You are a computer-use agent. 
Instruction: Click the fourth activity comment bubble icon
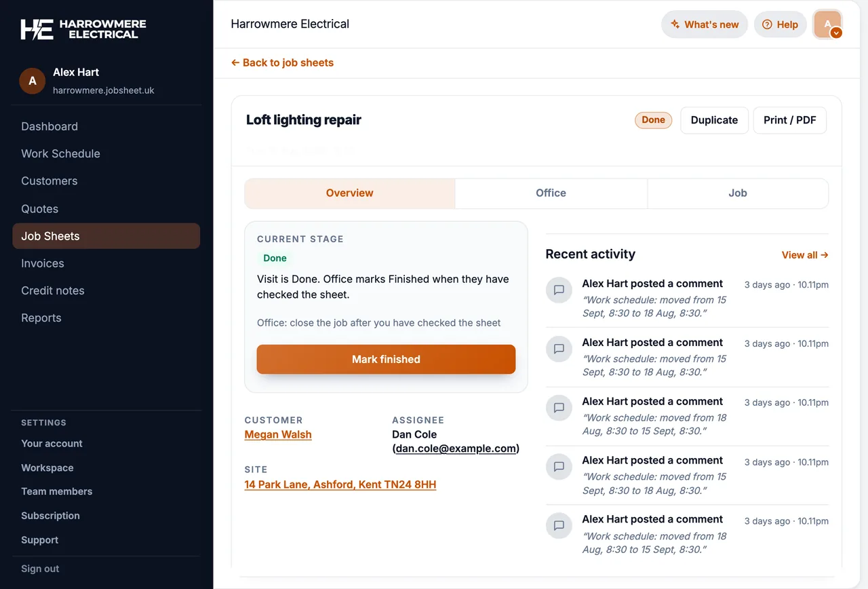pos(559,467)
